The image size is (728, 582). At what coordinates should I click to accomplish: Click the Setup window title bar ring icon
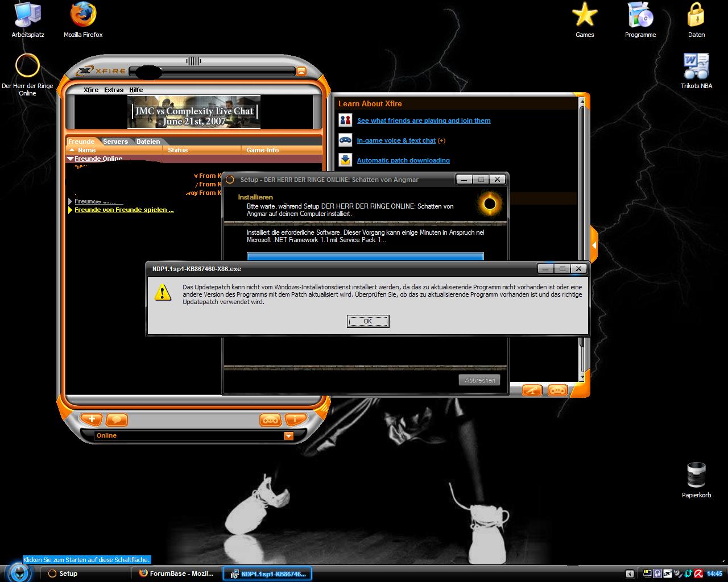tap(230, 180)
